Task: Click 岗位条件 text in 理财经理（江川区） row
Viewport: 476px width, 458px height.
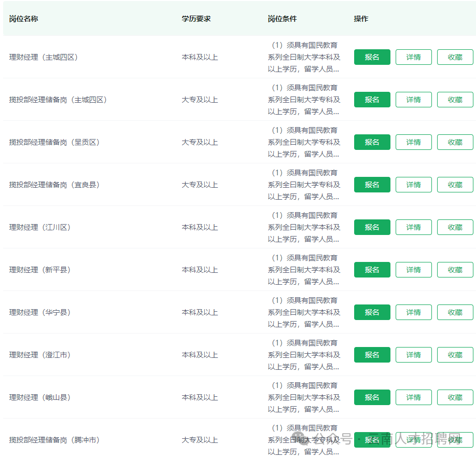Action: [x=304, y=227]
